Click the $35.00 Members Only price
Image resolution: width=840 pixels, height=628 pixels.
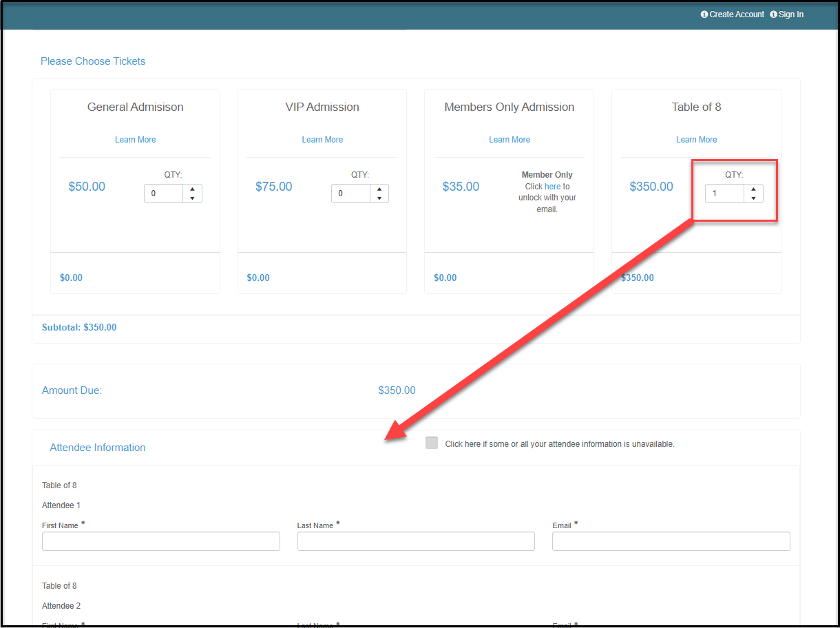coord(461,187)
